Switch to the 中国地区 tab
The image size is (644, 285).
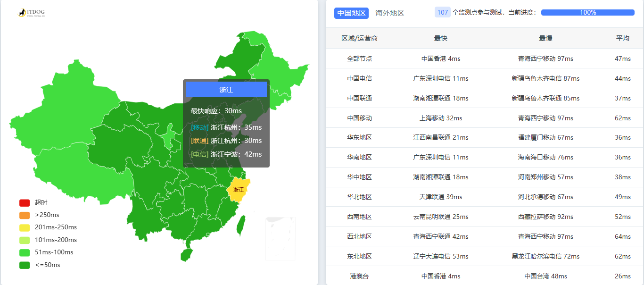(x=351, y=13)
